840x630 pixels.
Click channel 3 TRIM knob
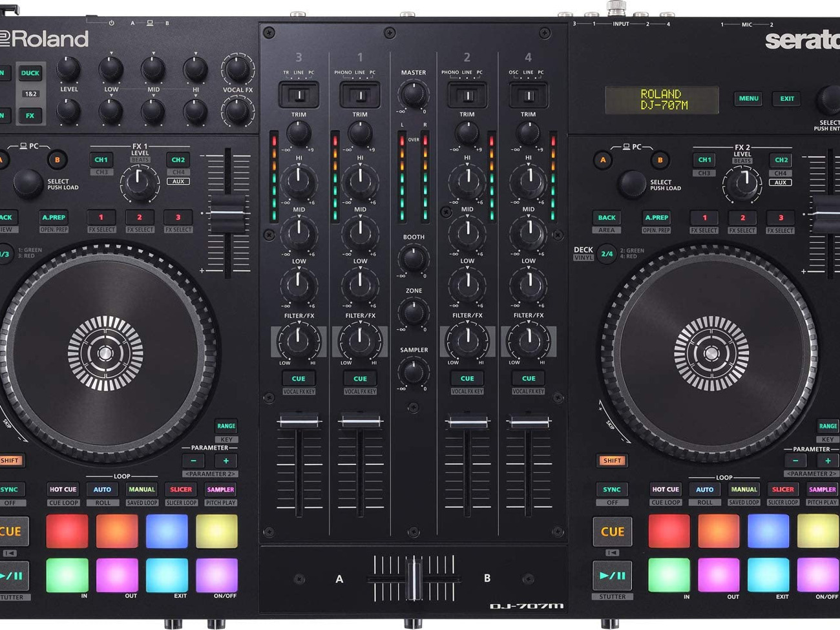coord(299,132)
